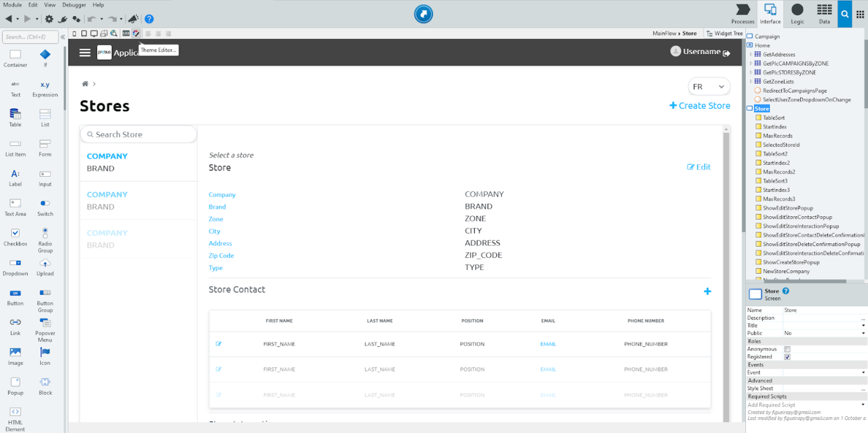Switch to the Data tab

[x=824, y=14]
